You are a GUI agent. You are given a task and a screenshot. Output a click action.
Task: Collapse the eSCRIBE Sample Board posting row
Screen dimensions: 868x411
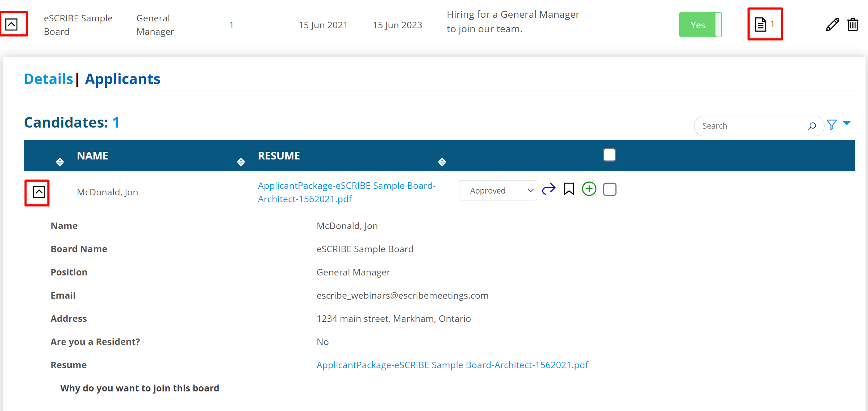(12, 25)
